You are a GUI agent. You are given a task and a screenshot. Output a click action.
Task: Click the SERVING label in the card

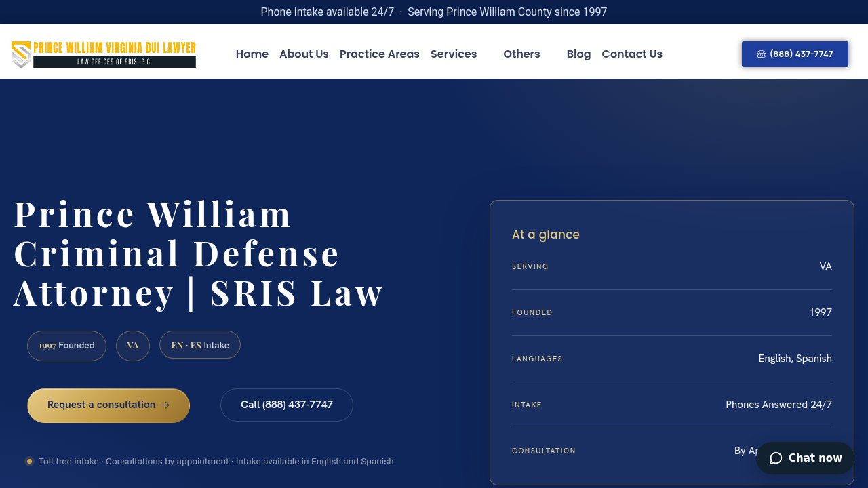pos(530,267)
